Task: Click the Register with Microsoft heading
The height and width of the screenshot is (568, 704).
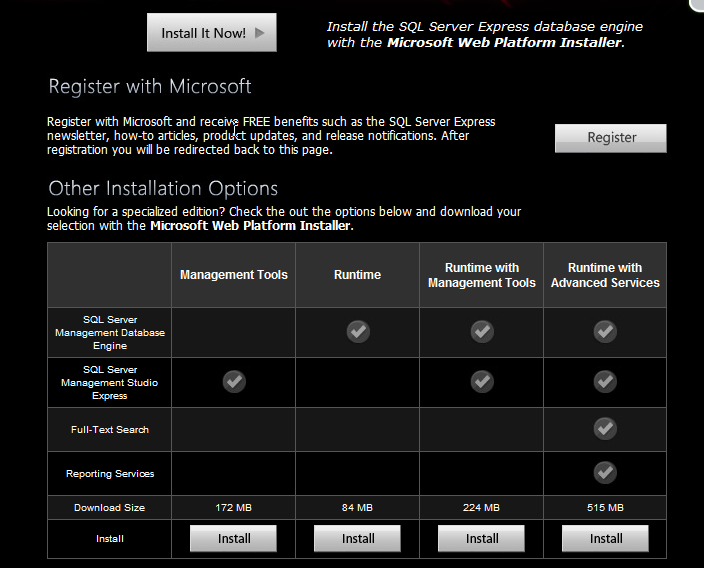Action: [x=150, y=86]
